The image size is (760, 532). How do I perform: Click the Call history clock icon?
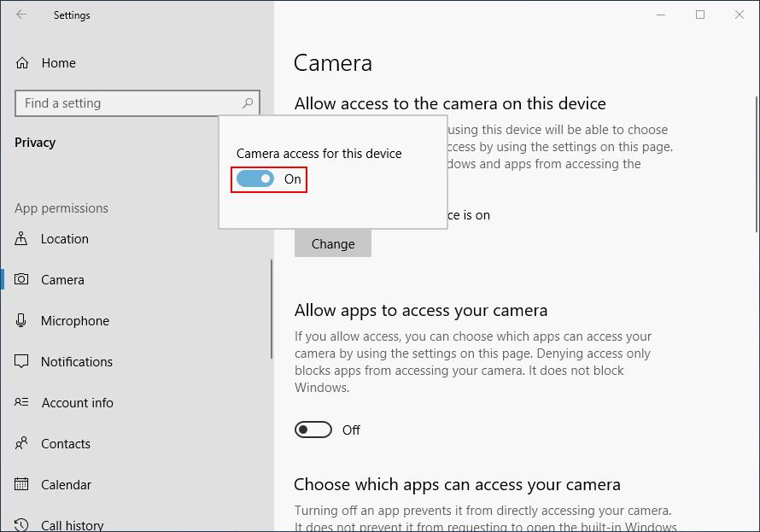coord(21,524)
